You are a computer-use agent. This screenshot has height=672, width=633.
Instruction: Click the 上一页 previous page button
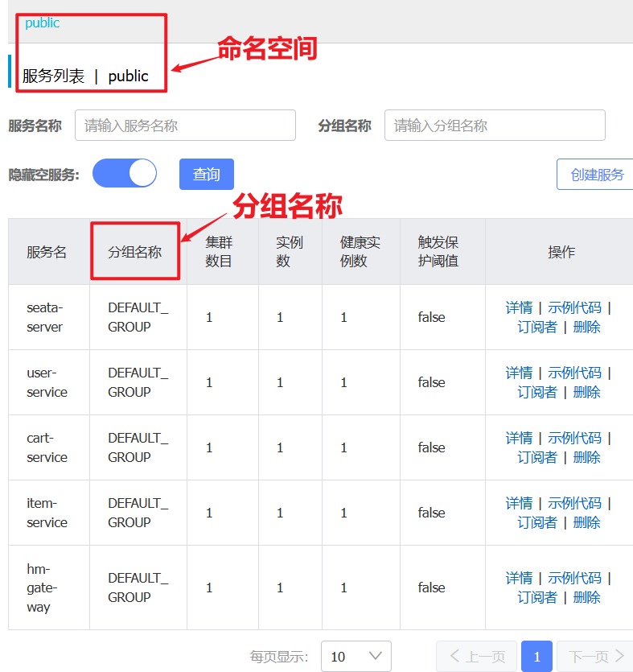[477, 656]
